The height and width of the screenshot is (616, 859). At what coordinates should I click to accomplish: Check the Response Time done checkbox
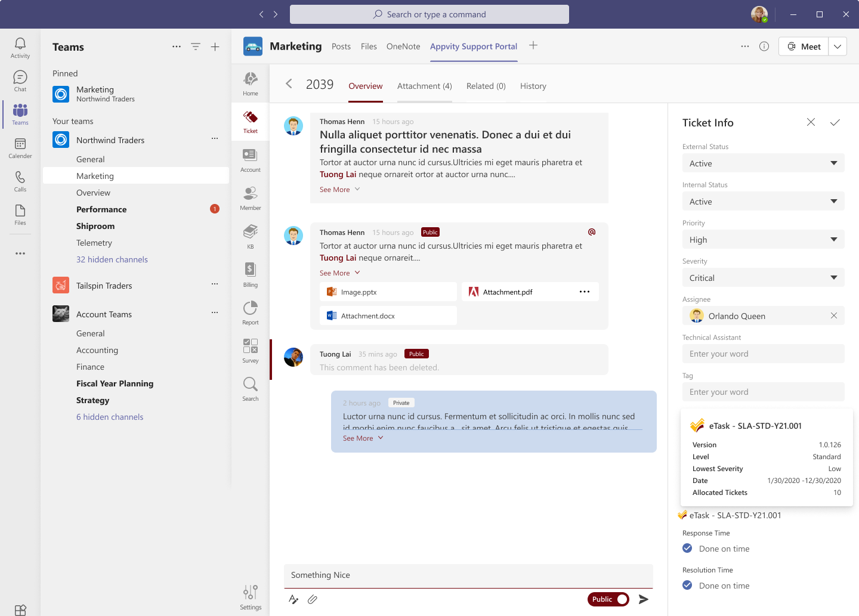click(x=687, y=548)
